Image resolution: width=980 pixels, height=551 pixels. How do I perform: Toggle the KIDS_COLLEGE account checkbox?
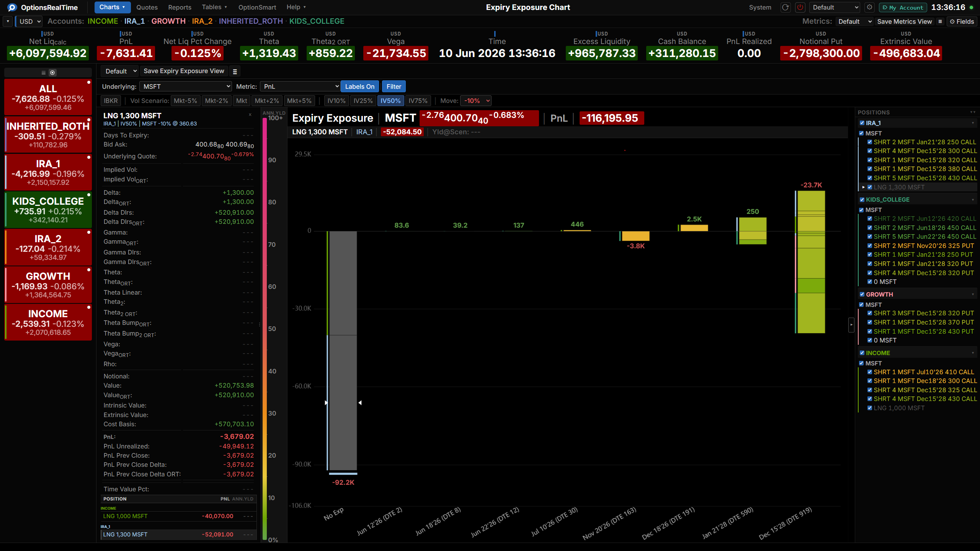[x=862, y=199]
